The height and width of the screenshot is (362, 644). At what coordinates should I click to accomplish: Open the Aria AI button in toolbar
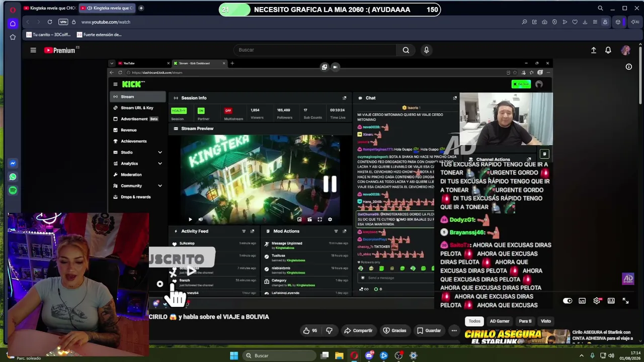pyautogui.click(x=635, y=22)
